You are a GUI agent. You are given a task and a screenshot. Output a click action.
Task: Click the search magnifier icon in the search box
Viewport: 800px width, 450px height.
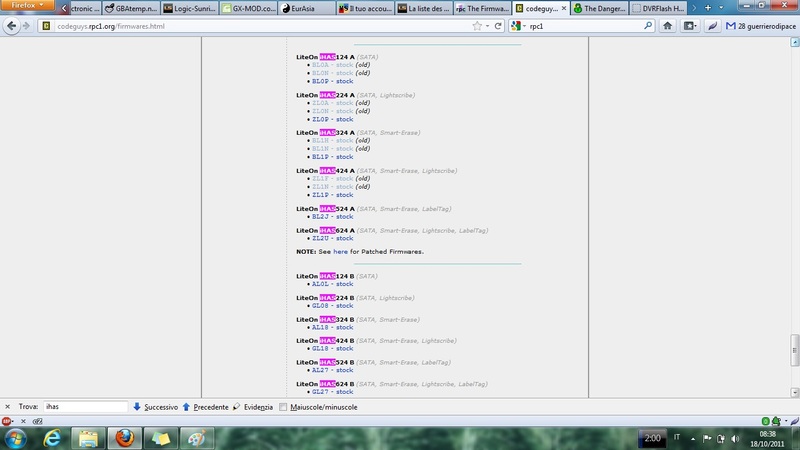coord(644,26)
